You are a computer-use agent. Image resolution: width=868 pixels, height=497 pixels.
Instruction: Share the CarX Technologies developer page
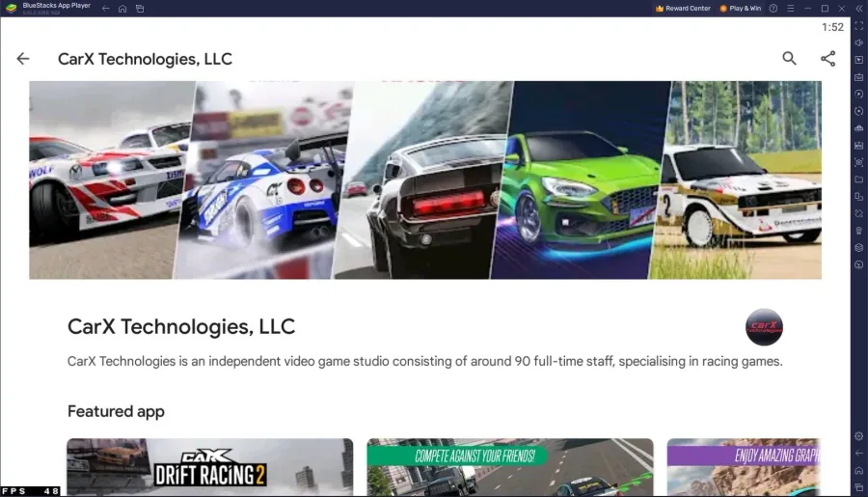click(828, 59)
